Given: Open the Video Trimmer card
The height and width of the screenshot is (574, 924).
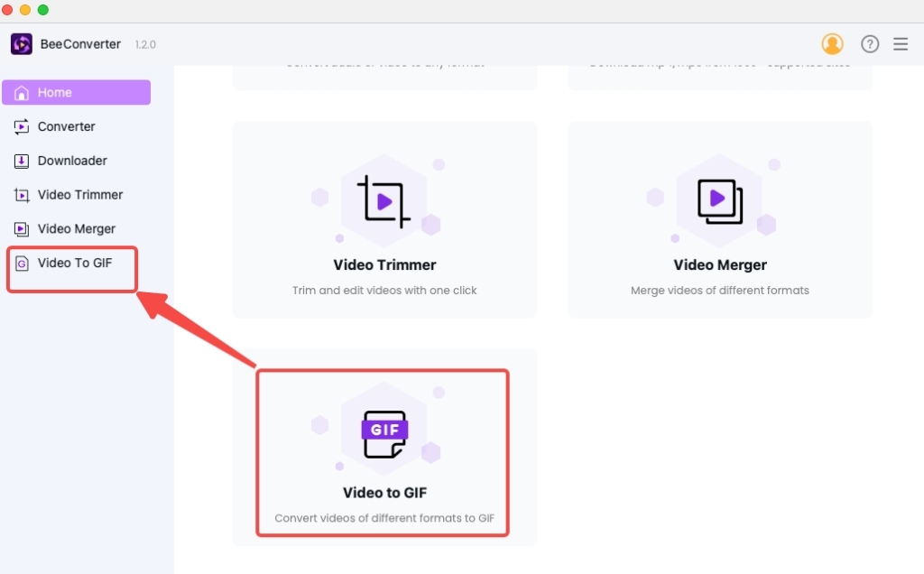Looking at the screenshot, I should pos(384,219).
